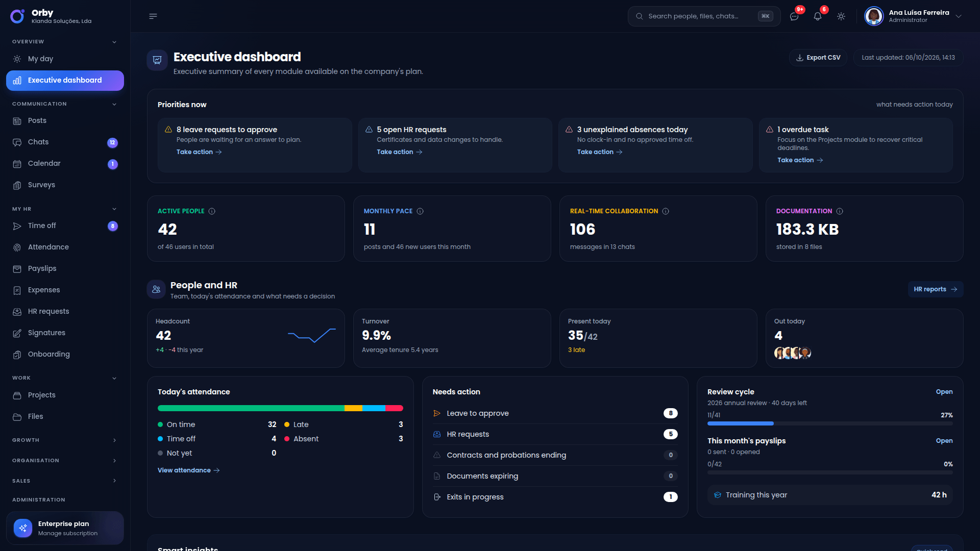Screen dimensions: 980x551
Task: Collapse the Communication sidebar section
Action: (x=114, y=104)
